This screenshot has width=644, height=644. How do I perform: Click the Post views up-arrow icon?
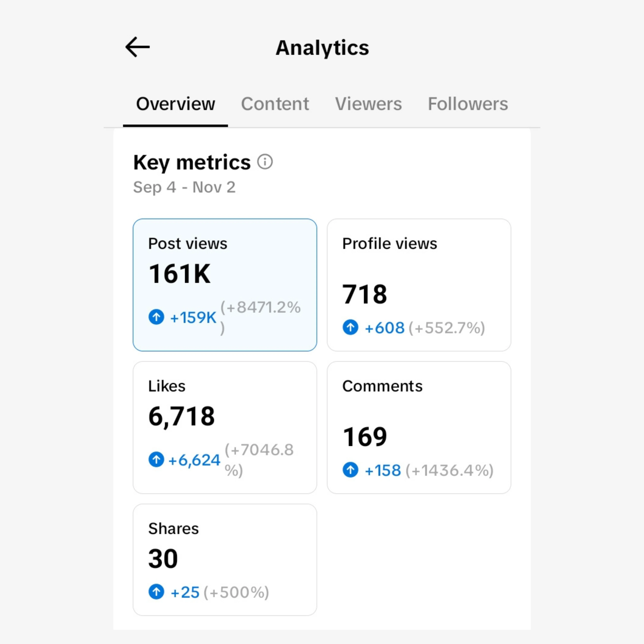point(156,317)
